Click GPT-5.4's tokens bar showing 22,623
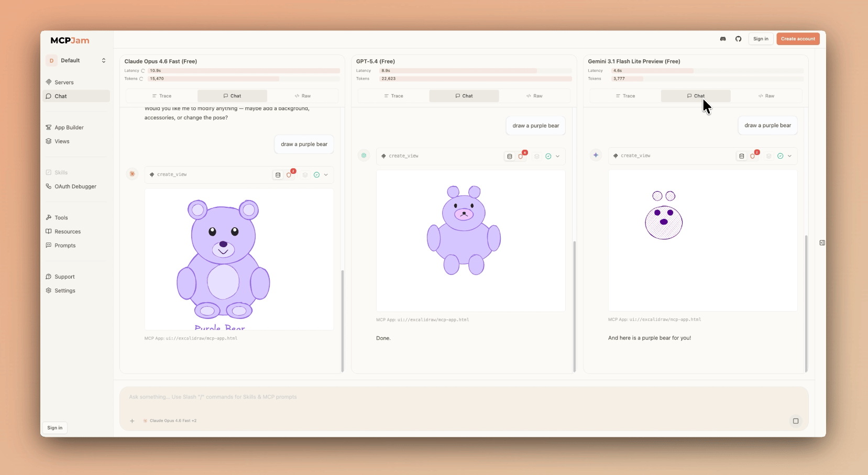This screenshot has width=868, height=475. [476, 79]
